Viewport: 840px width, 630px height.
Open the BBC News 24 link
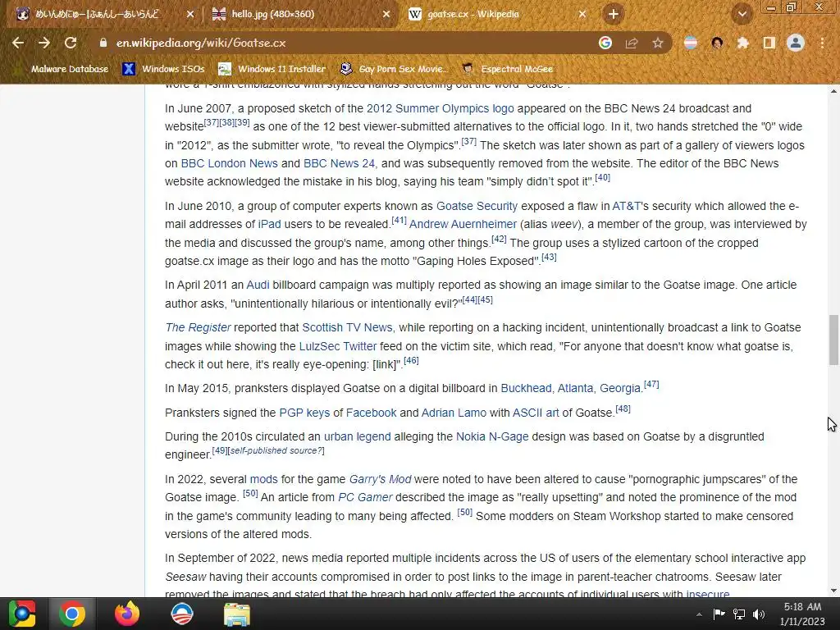[x=339, y=163]
